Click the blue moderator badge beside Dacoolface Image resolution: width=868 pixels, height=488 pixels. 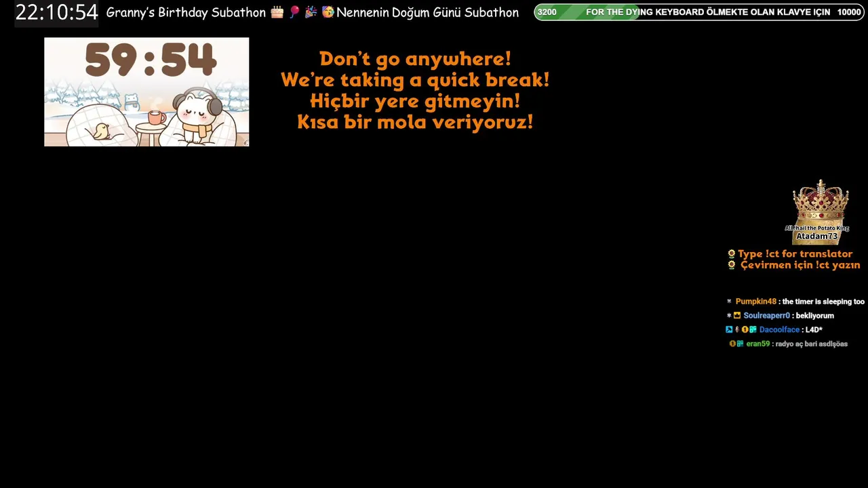[x=729, y=330]
